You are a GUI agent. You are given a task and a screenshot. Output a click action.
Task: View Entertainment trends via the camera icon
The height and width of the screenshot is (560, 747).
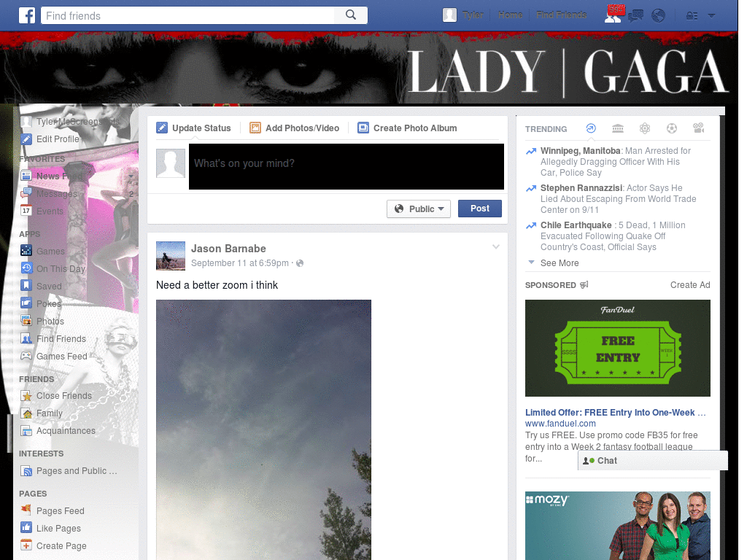(x=698, y=128)
